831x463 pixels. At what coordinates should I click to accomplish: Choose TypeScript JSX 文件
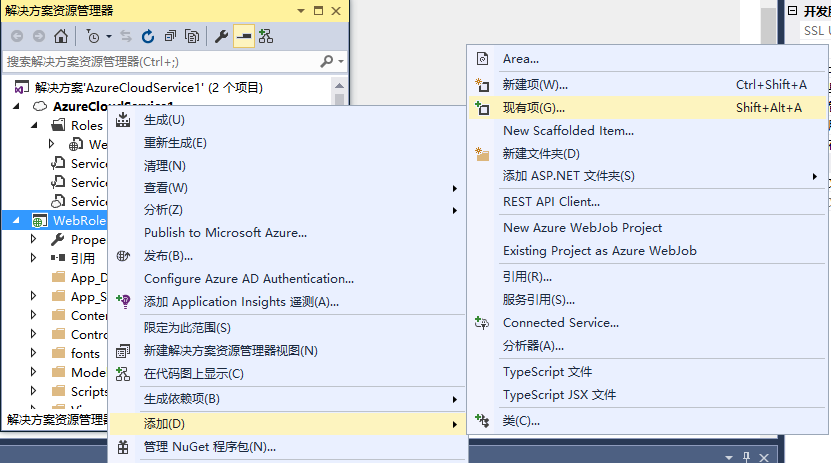pyautogui.click(x=648, y=395)
